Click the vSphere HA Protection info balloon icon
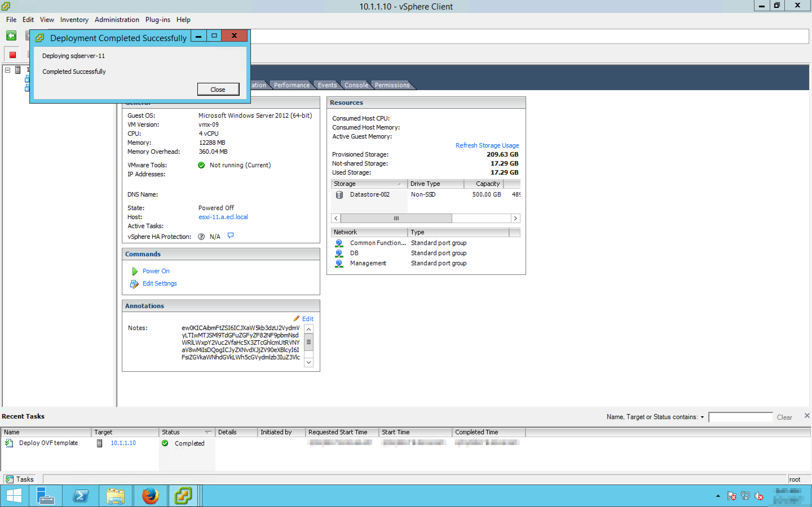 231,236
